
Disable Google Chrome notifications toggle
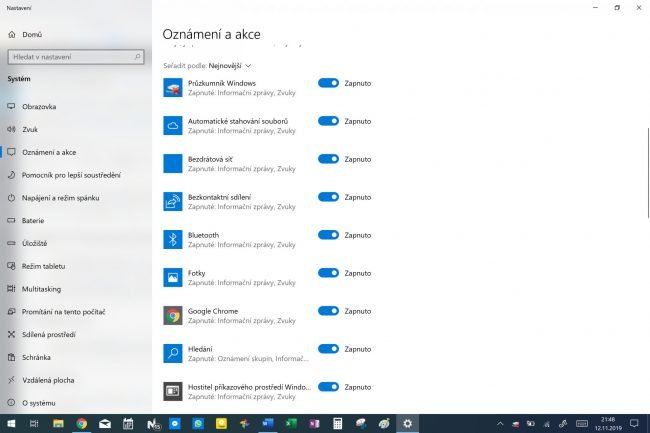click(x=328, y=311)
